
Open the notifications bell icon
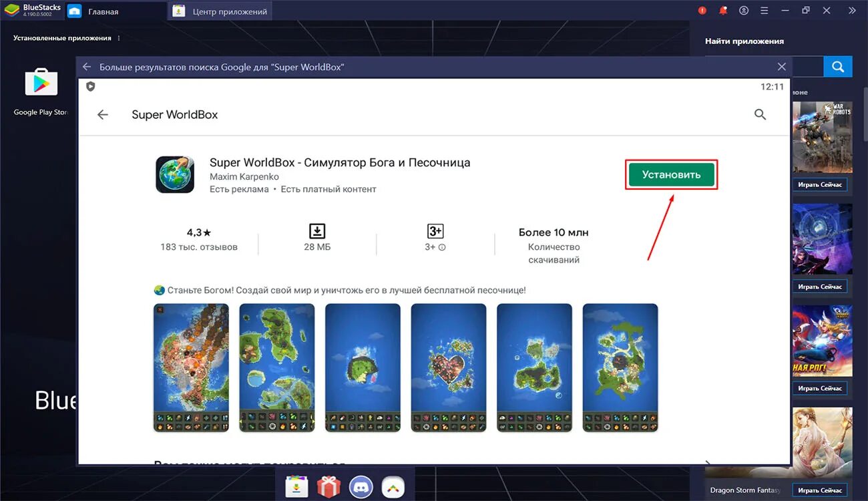click(723, 11)
